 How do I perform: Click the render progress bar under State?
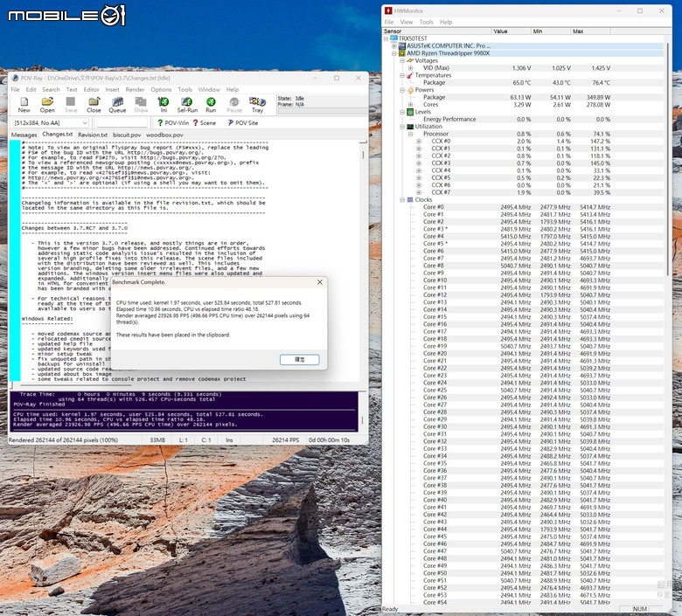point(322,112)
